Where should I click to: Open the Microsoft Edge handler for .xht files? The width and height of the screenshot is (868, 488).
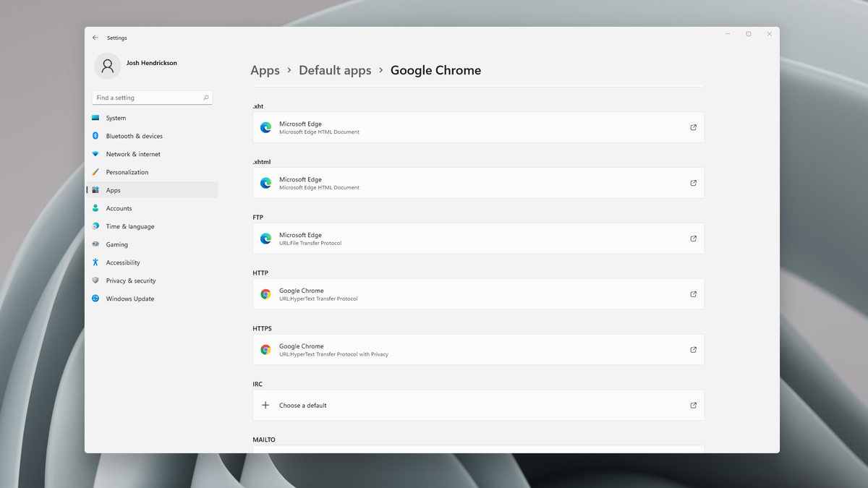(x=477, y=127)
